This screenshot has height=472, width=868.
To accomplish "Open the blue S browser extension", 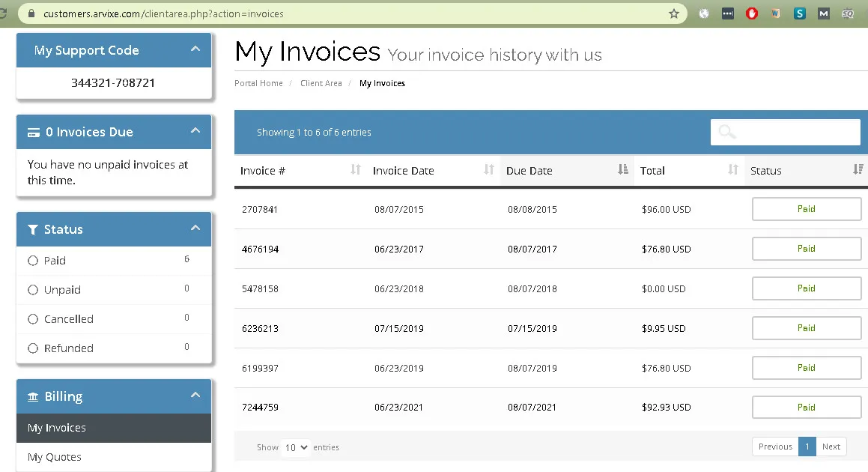I will pyautogui.click(x=800, y=13).
